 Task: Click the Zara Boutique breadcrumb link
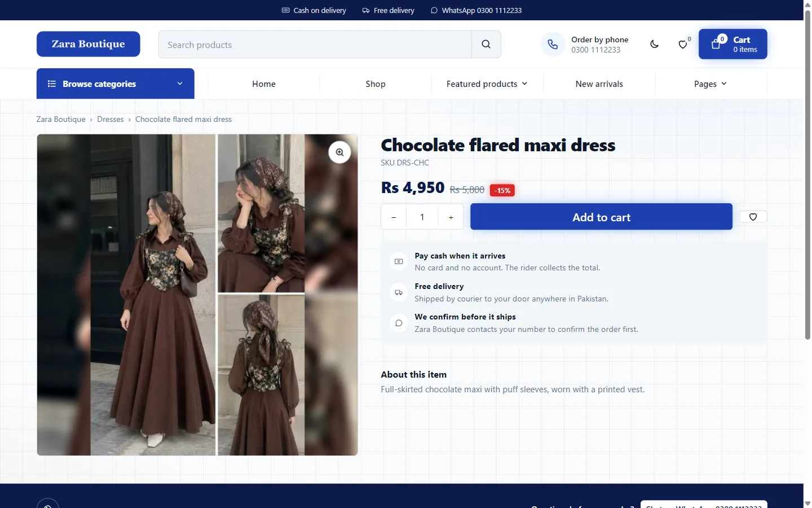61,119
